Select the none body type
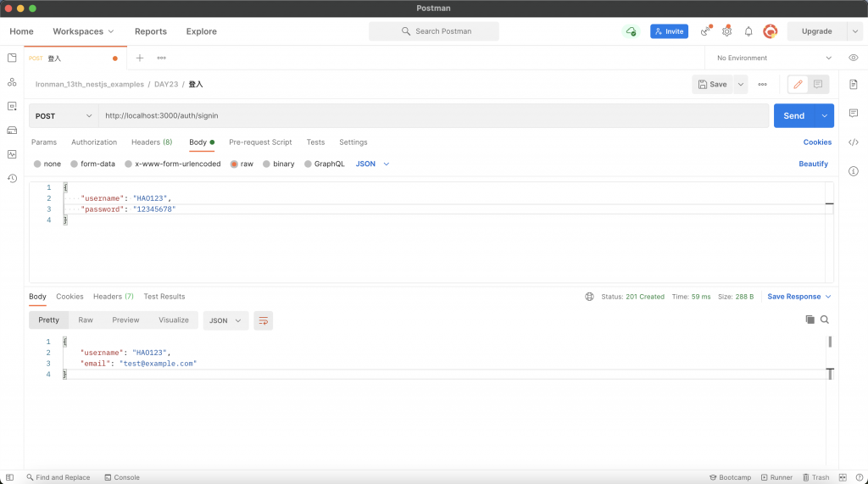 [47, 164]
